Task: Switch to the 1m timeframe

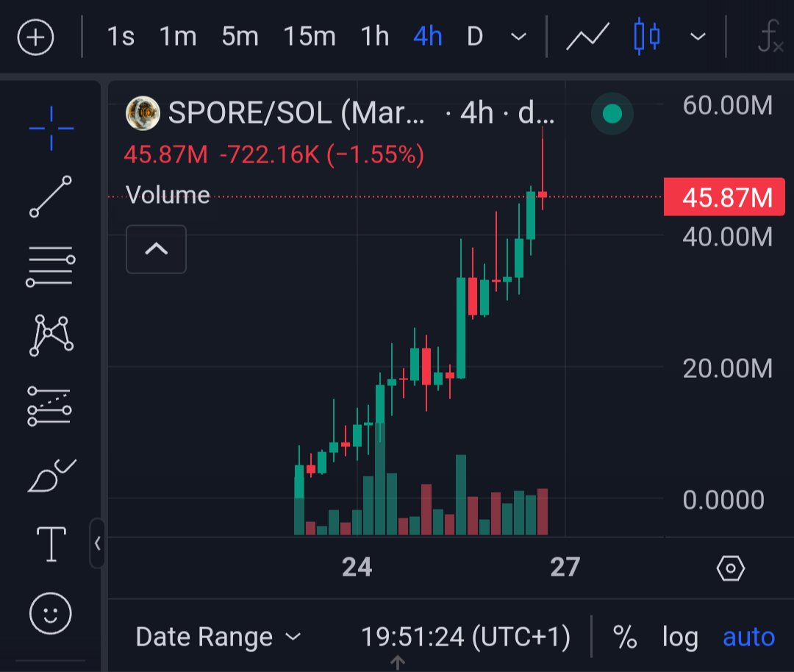Action: 178,37
